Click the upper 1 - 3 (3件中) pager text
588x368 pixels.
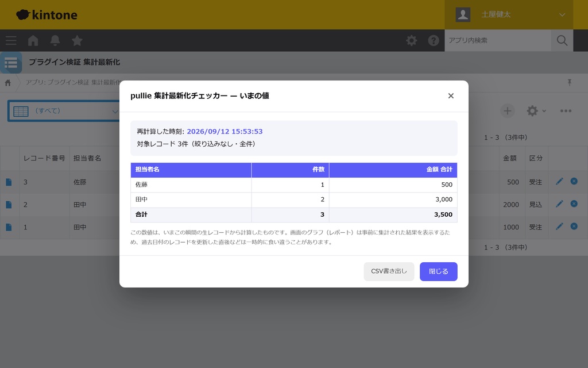(x=505, y=137)
